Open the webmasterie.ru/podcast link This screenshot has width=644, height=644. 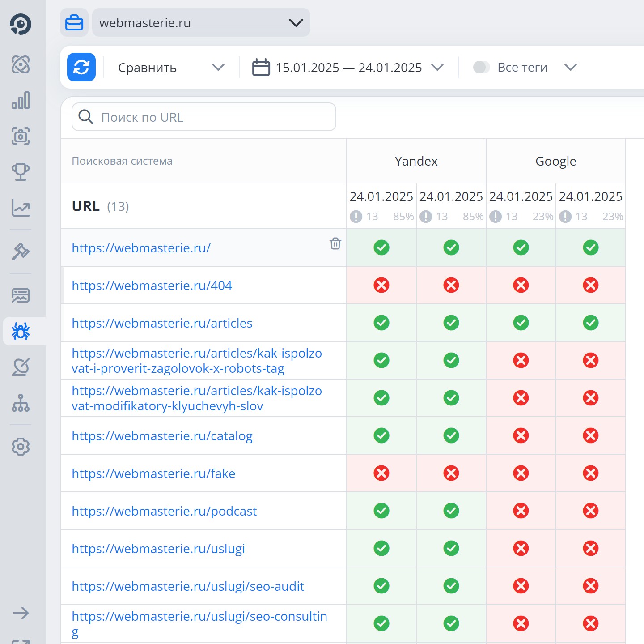[x=164, y=511]
